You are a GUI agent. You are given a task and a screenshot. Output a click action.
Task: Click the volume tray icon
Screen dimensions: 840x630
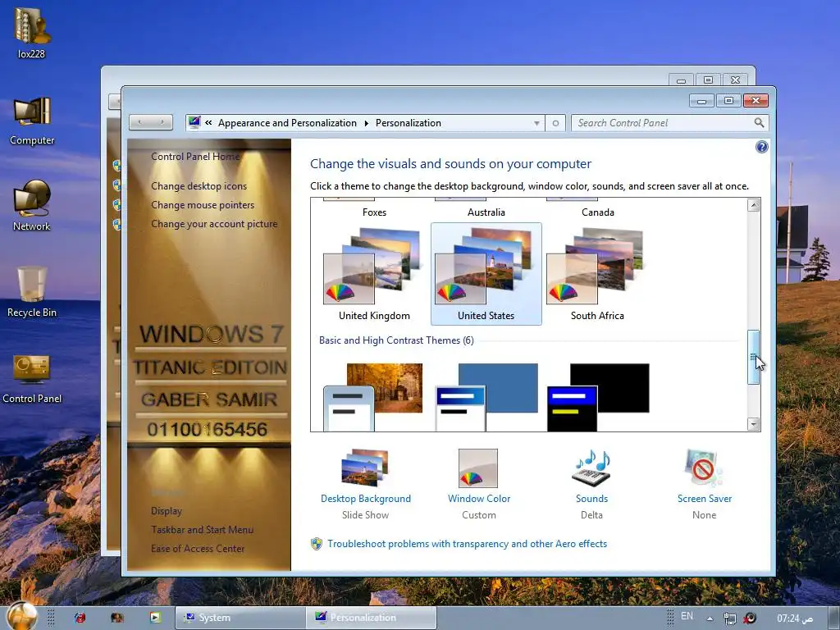pyautogui.click(x=750, y=619)
